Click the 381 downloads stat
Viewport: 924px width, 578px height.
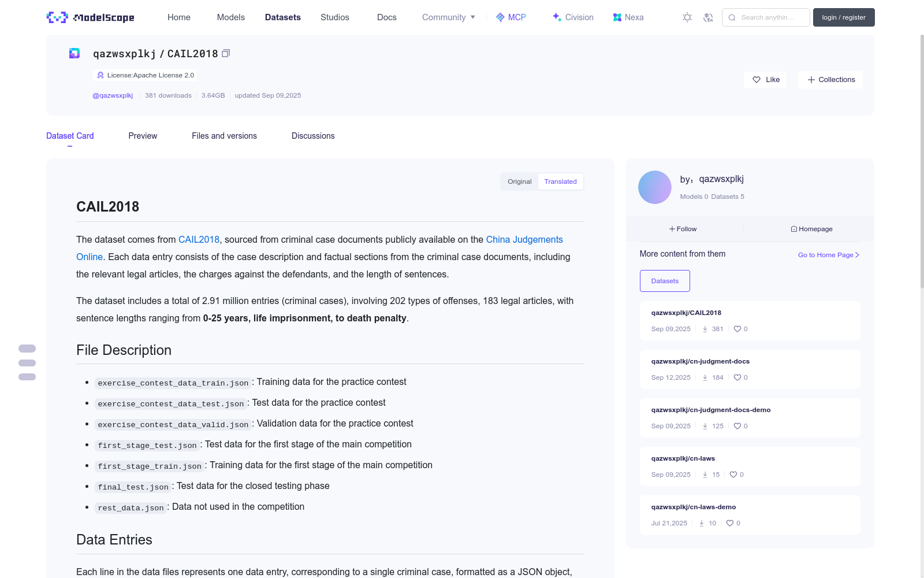[168, 95]
